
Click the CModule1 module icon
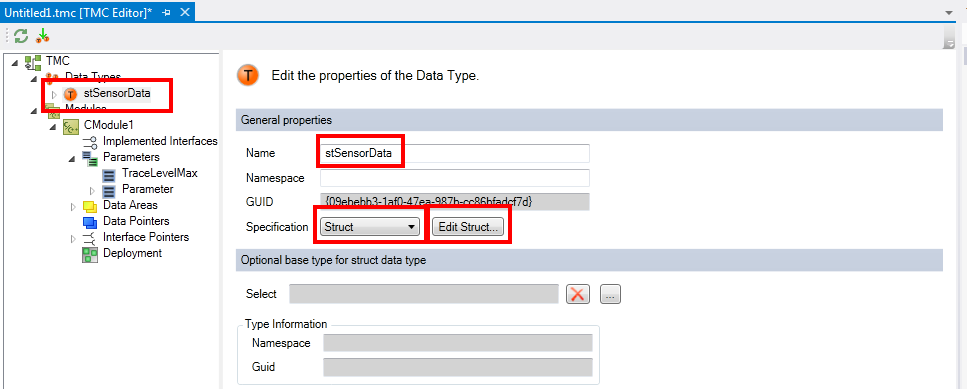click(71, 126)
